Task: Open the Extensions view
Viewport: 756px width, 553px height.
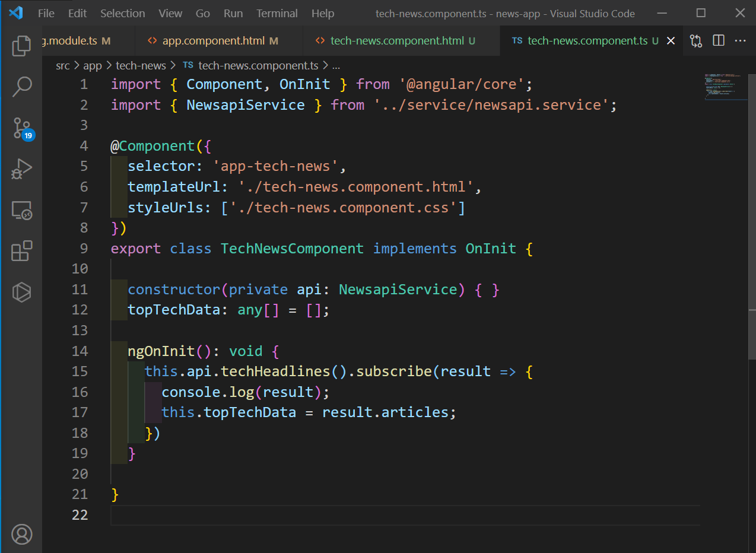Action: [x=21, y=251]
